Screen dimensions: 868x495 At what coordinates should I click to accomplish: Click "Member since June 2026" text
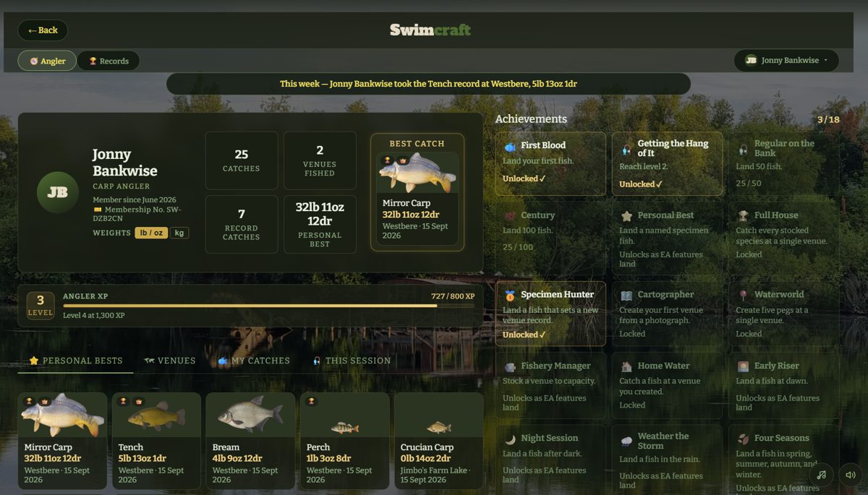[135, 199]
